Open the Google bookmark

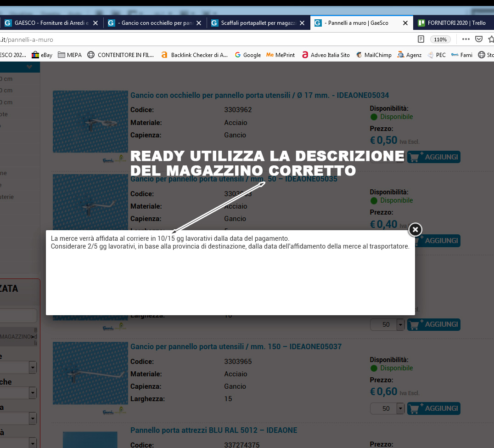248,55
